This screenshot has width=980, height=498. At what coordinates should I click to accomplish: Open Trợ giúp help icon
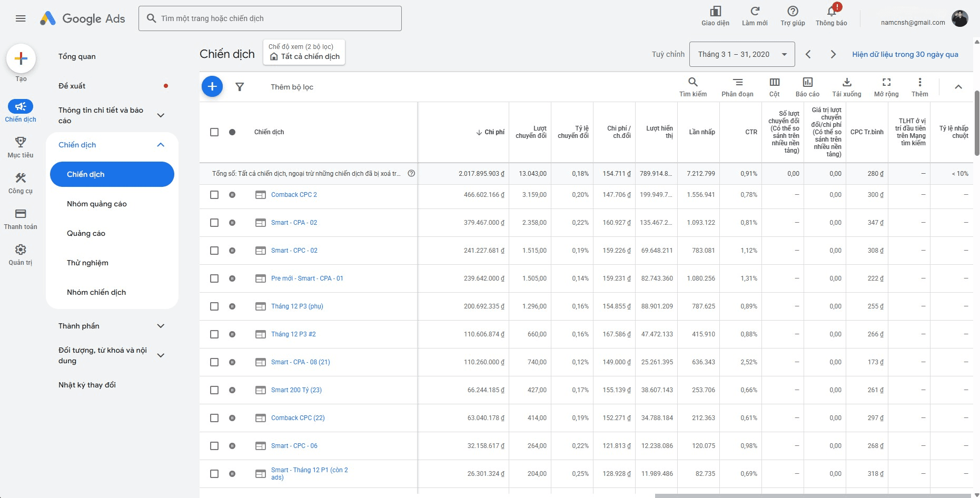pyautogui.click(x=793, y=16)
